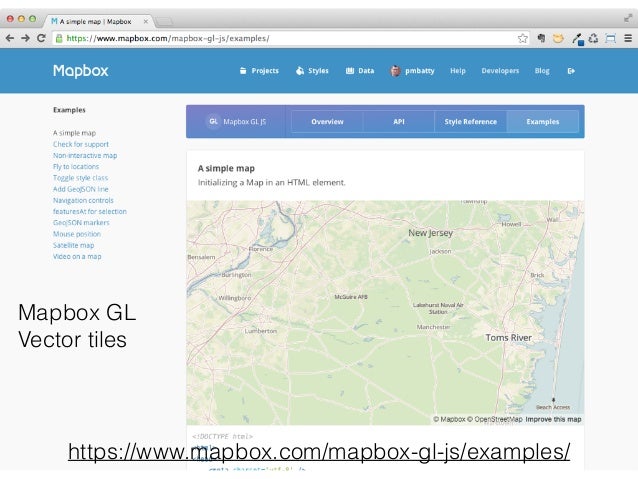Viewport: 638px width, 479px height.
Task: Click the GL badge beside Mapbox GL JS
Action: (x=213, y=121)
